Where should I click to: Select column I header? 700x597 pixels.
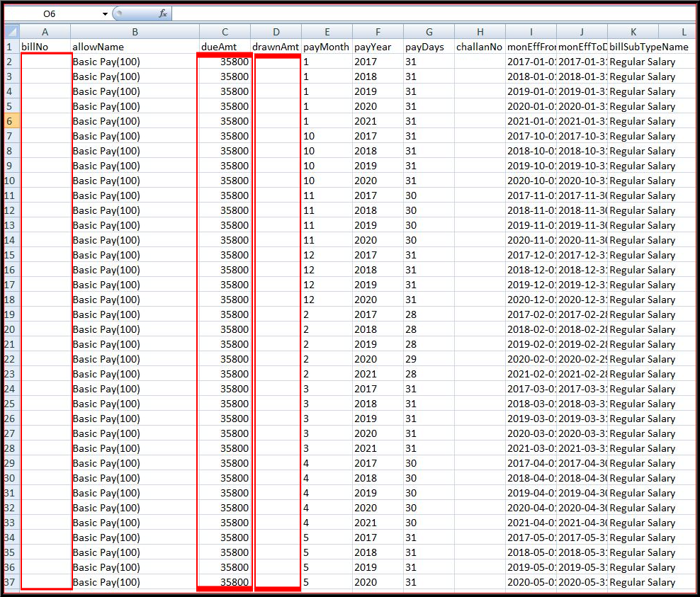coord(531,32)
